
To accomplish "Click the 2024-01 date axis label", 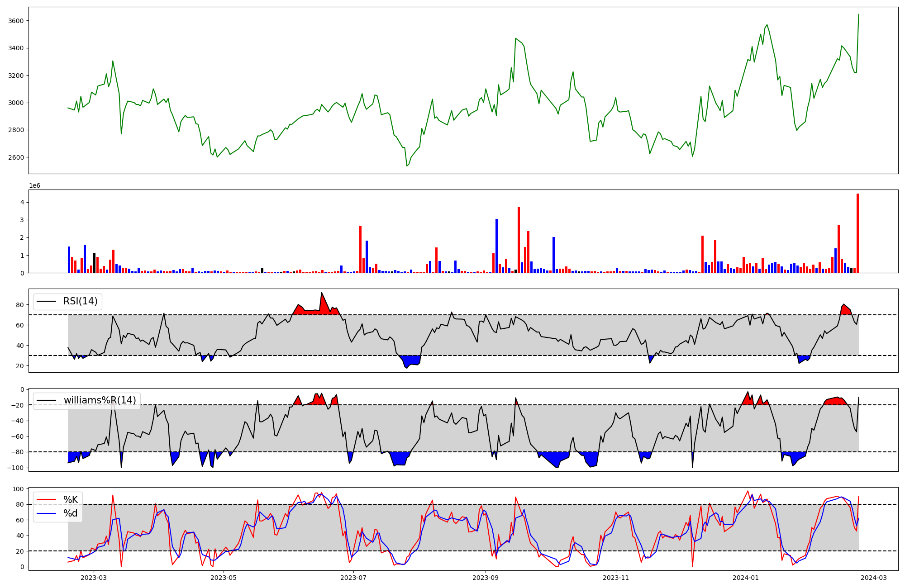I will (745, 578).
